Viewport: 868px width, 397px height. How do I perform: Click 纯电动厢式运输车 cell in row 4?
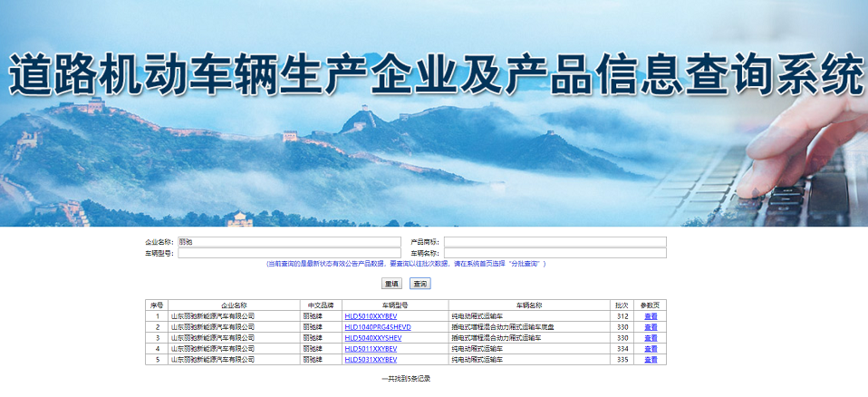click(x=529, y=349)
